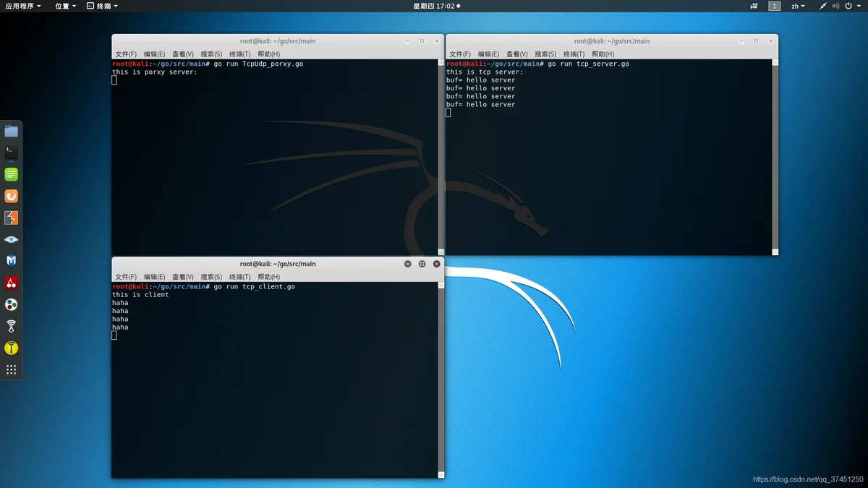Click the 'go run TcpUdp_porxy.go' command text
868x488 pixels.
(x=258, y=64)
